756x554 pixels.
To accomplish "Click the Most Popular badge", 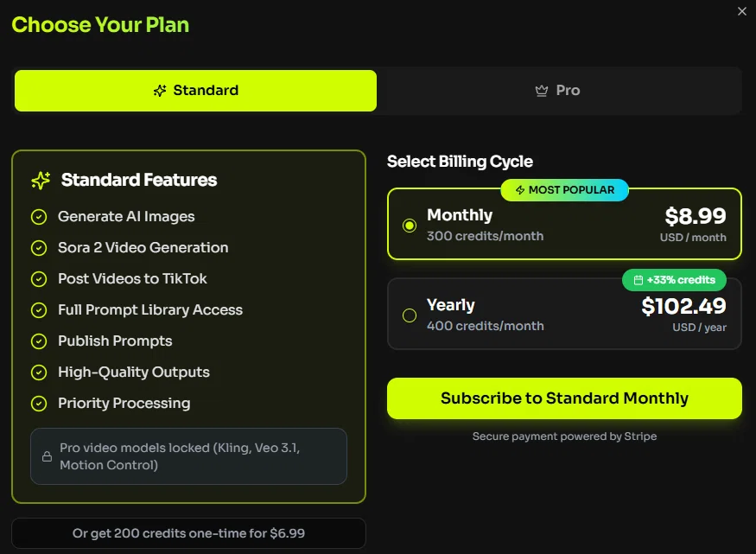I will click(564, 190).
